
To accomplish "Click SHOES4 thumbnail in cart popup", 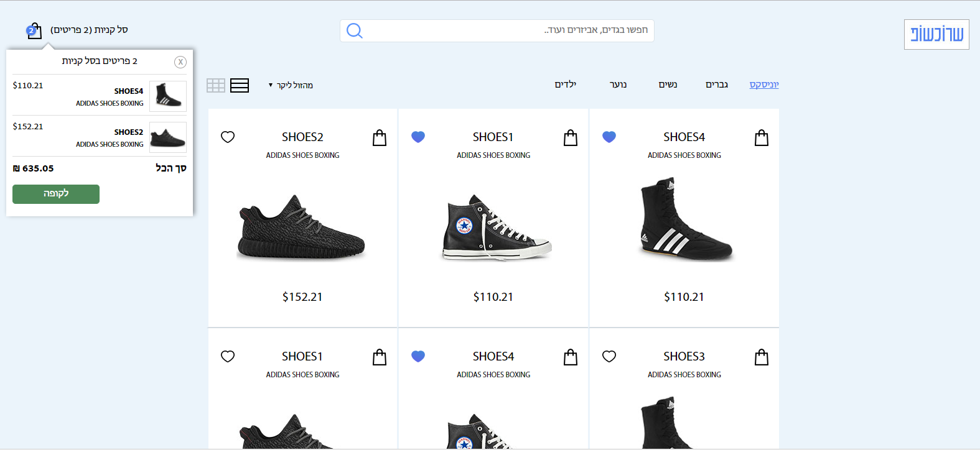I will (168, 96).
